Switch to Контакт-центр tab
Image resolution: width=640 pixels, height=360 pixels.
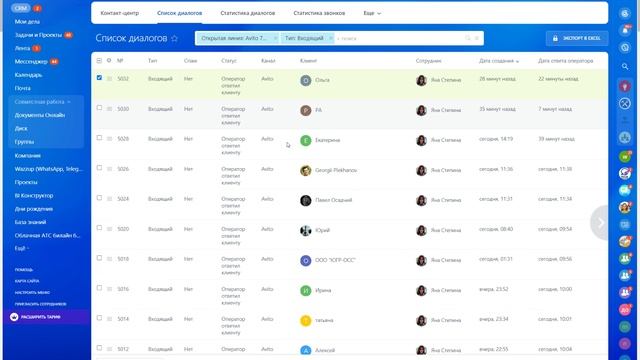click(120, 13)
